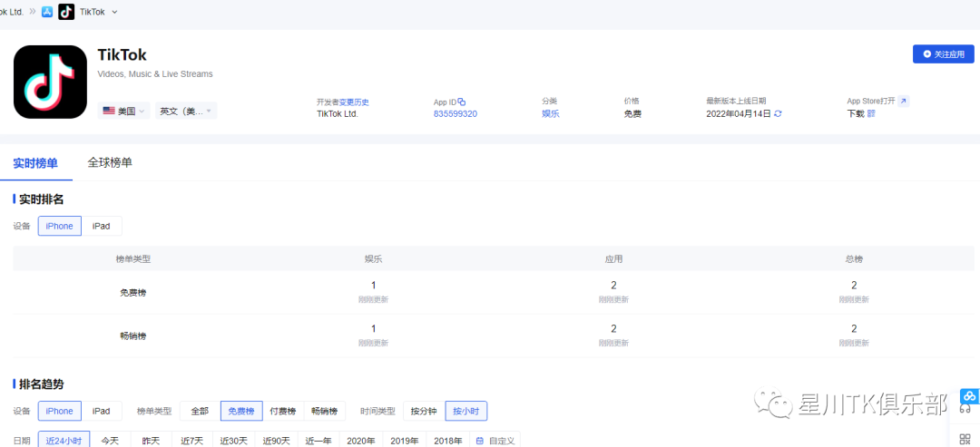This screenshot has height=447, width=980.
Task: Switch to the 实时榜单 tab
Action: tap(35, 163)
